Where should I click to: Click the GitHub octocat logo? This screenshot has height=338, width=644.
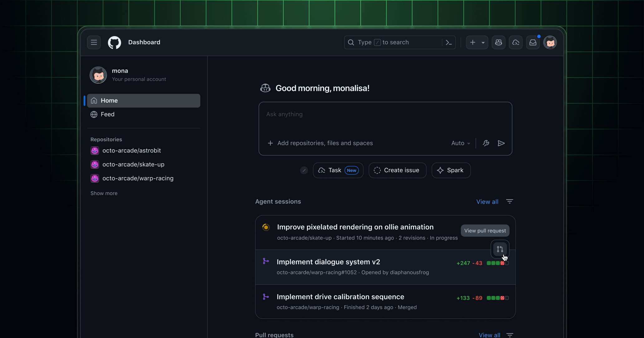pyautogui.click(x=114, y=42)
